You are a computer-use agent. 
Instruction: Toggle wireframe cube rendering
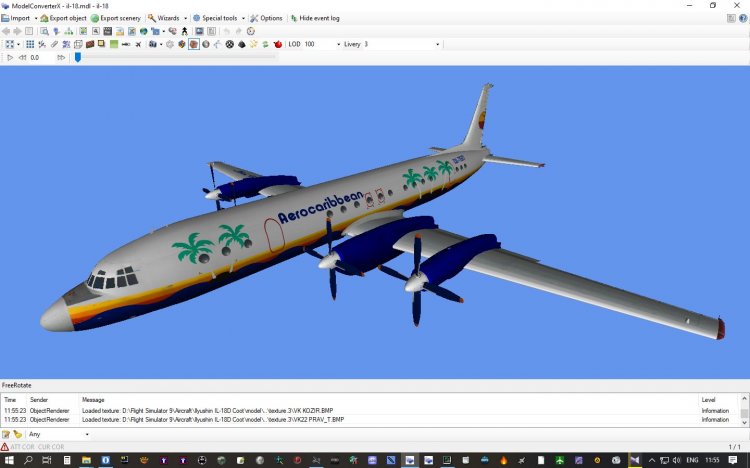(x=78, y=44)
